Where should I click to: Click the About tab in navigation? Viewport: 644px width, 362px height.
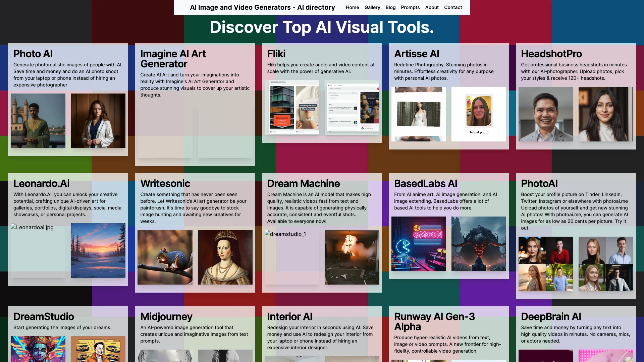coord(431,7)
